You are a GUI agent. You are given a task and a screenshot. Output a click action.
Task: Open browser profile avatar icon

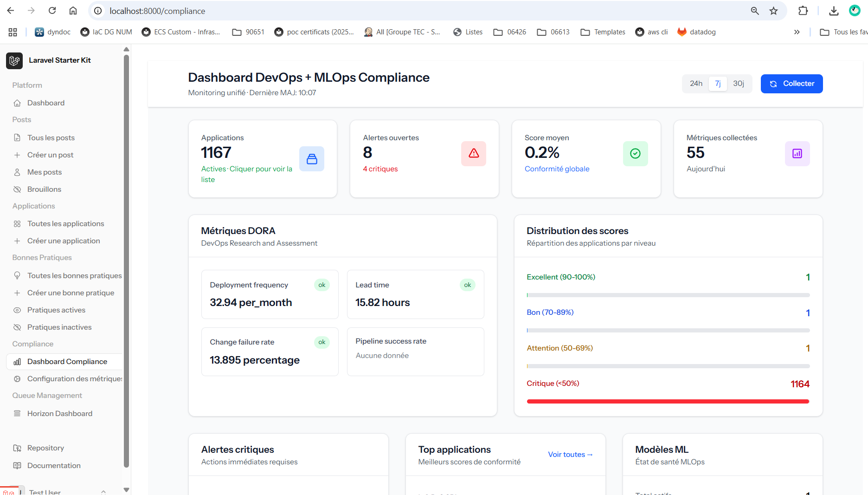855,11
